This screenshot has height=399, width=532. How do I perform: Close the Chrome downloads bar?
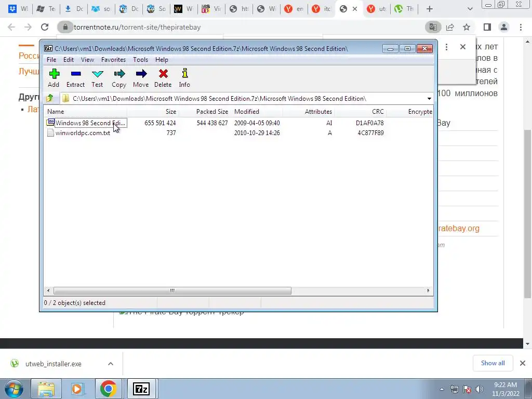(523, 363)
